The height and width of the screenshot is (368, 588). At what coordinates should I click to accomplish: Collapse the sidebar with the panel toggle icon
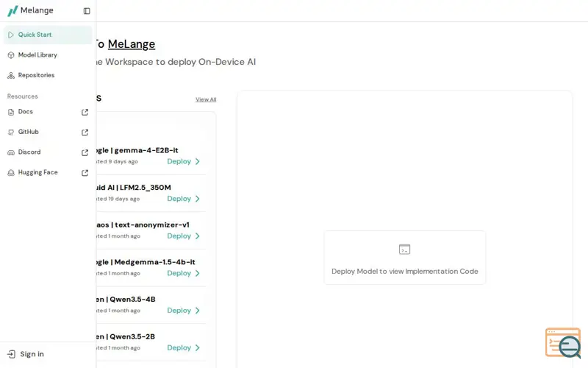(87, 11)
